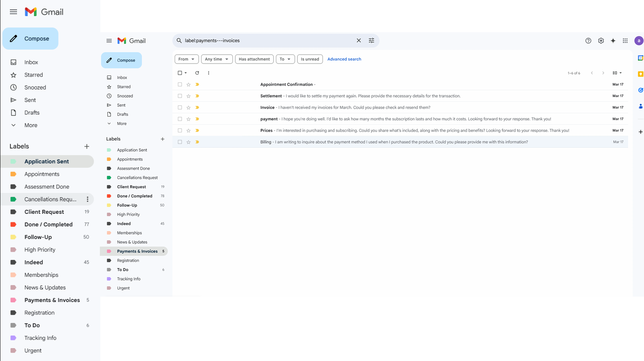Screen dimensions: 644x361
Task: Open Drafts in enlarged left sidebar
Action: click(32, 113)
